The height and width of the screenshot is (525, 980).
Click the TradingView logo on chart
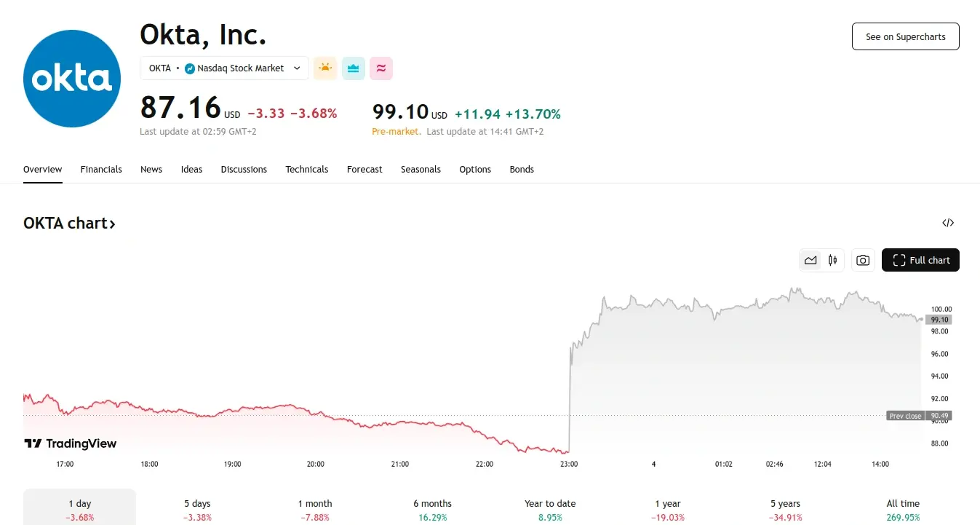click(x=71, y=443)
